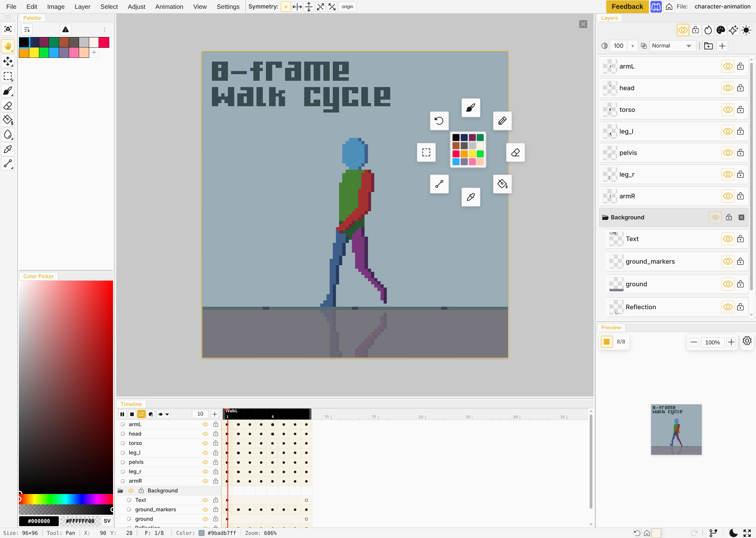Enable horizontal symmetry mode
This screenshot has height=538, width=756.
(x=297, y=7)
